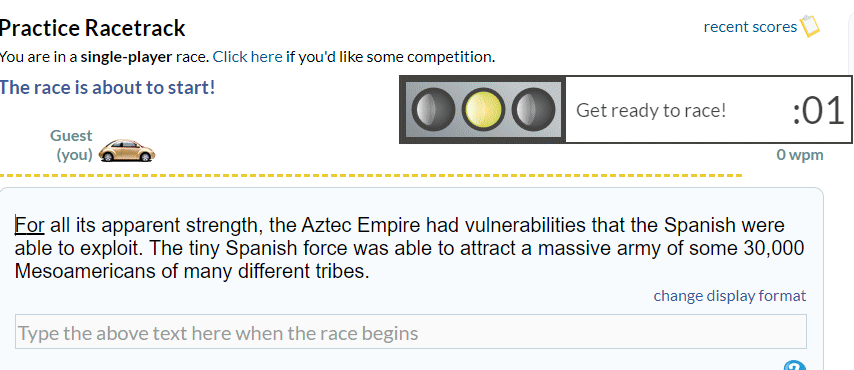
Task: Click the tan beetle car icon
Action: pyautogui.click(x=127, y=151)
